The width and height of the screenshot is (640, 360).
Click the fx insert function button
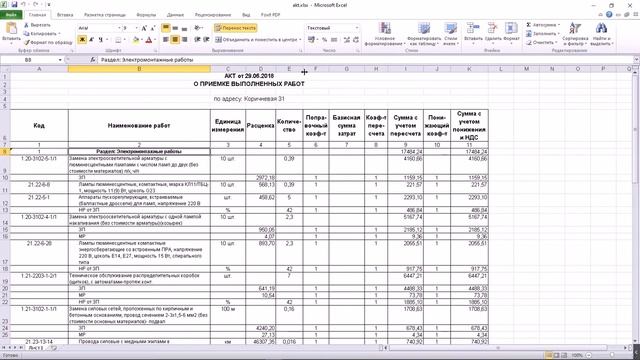[x=93, y=60]
